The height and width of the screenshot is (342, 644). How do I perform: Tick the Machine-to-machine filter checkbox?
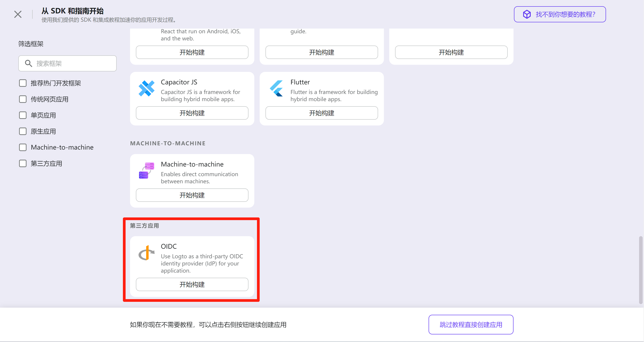tap(23, 147)
